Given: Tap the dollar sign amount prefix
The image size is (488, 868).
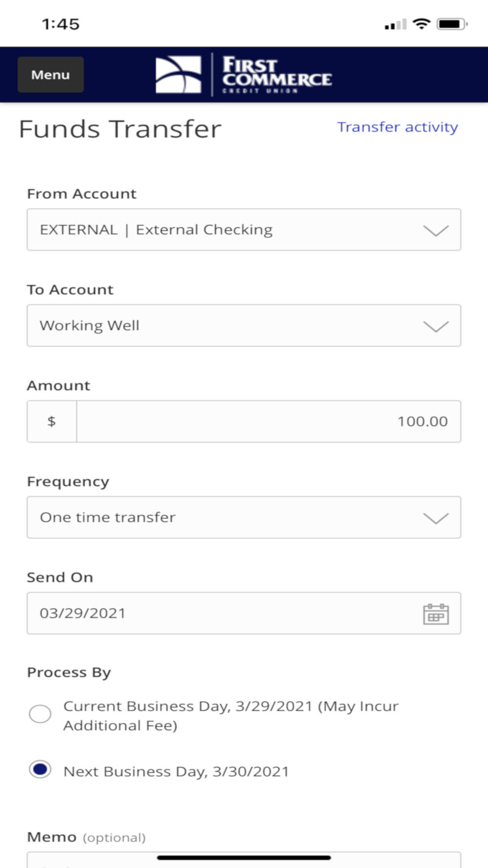Looking at the screenshot, I should pyautogui.click(x=52, y=421).
